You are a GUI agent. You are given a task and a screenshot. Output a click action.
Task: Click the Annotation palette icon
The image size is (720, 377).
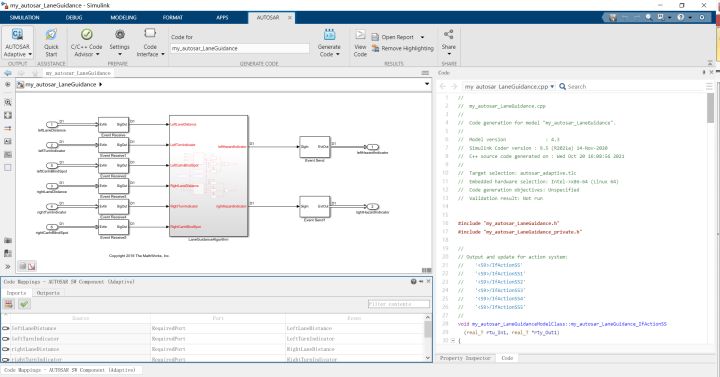[x=8, y=141]
